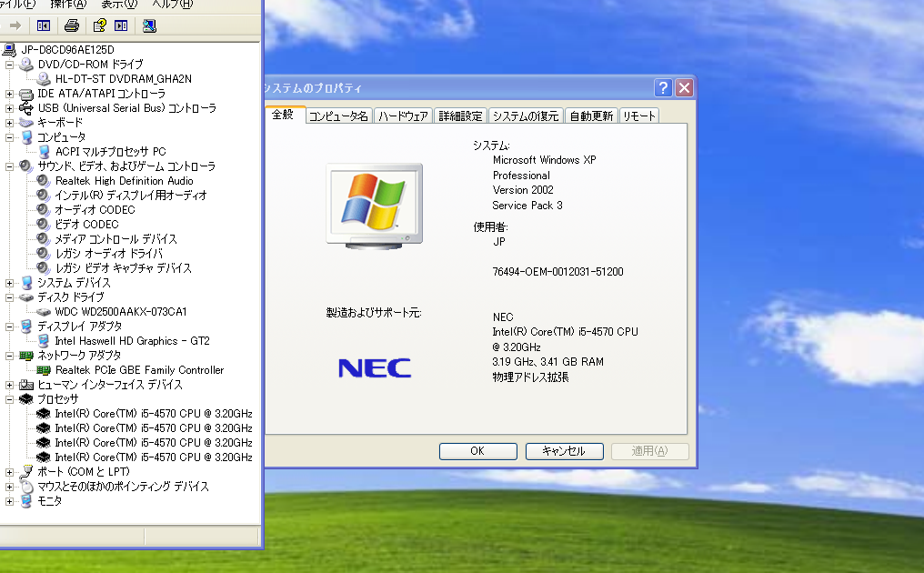The height and width of the screenshot is (573, 924).
Task: Expand the ポート (COM と LPT) node
Action: 9,472
